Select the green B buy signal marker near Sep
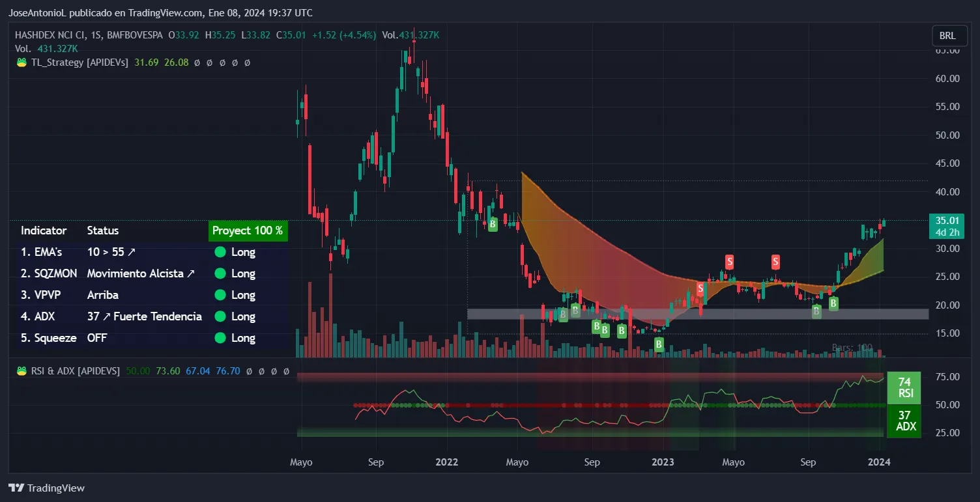 pos(596,326)
